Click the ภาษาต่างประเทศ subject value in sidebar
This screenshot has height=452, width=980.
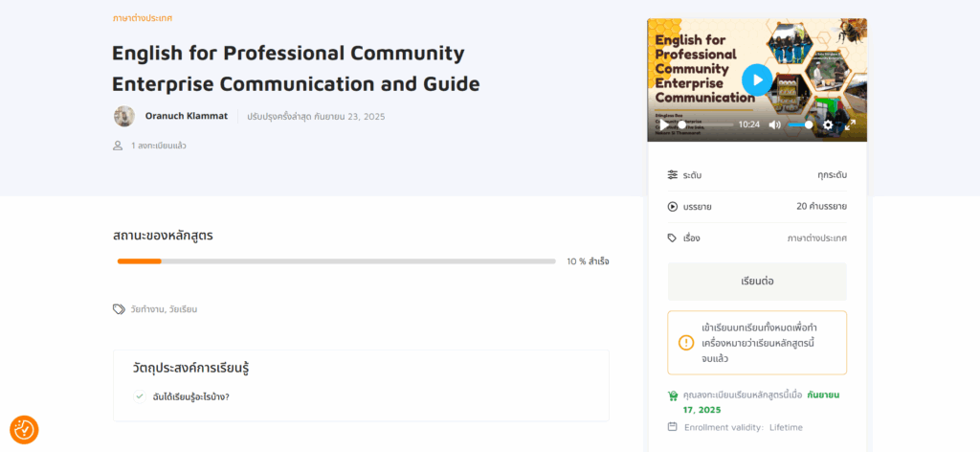click(816, 237)
